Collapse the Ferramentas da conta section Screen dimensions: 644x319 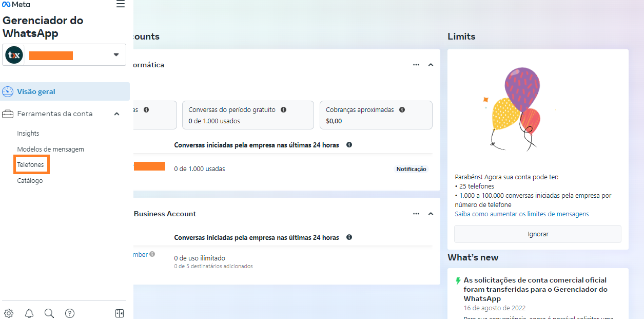pyautogui.click(x=117, y=114)
